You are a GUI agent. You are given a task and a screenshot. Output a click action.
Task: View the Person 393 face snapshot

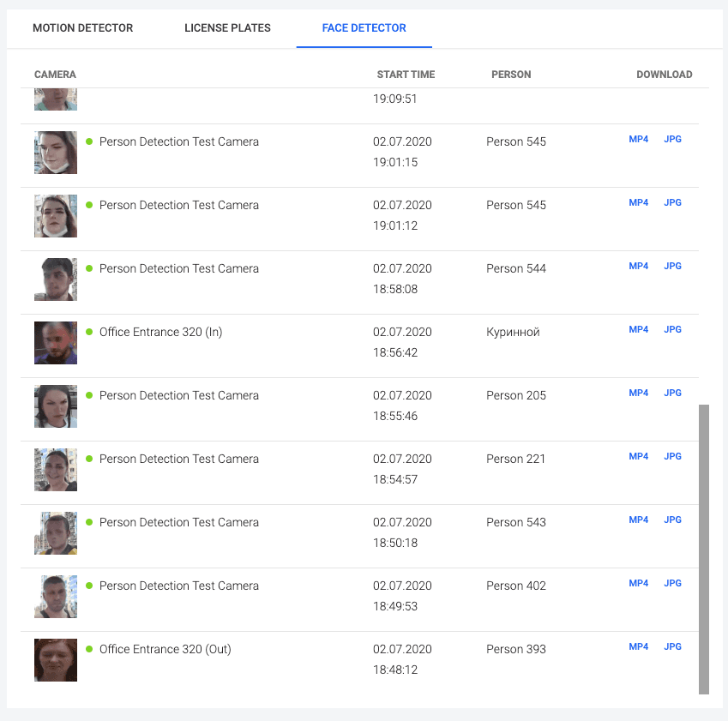tap(55, 660)
